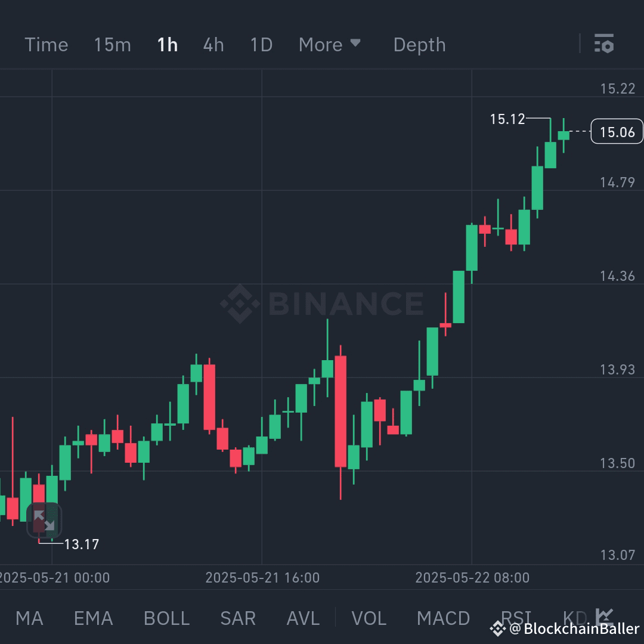Open the More intervals dropdown

click(330, 44)
